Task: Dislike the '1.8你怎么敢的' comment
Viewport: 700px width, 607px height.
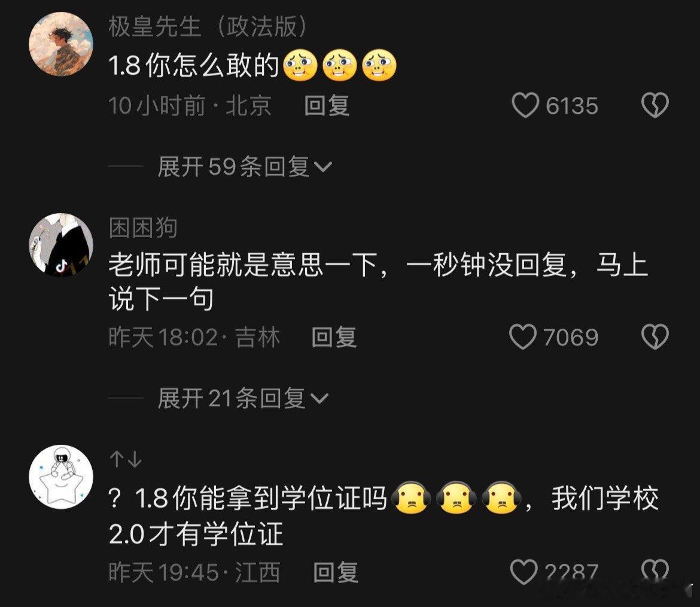Action: click(655, 105)
